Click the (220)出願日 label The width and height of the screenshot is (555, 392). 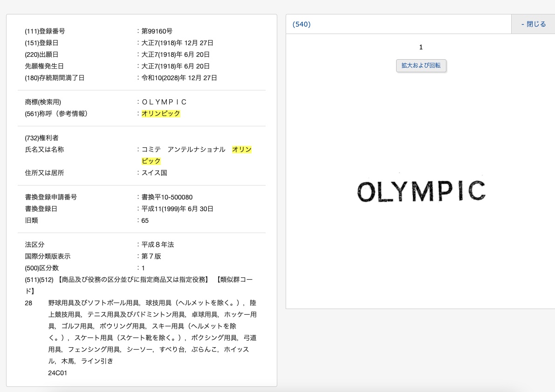pos(42,55)
